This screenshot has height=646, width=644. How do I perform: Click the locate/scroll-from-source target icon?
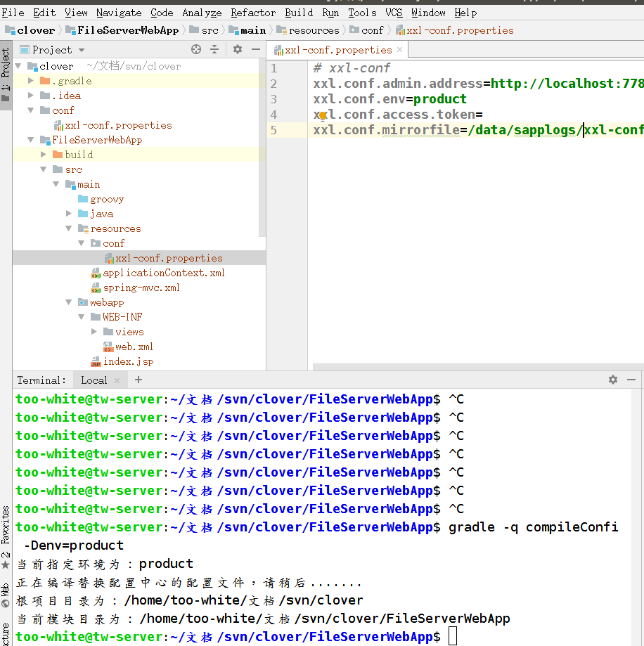click(x=196, y=49)
